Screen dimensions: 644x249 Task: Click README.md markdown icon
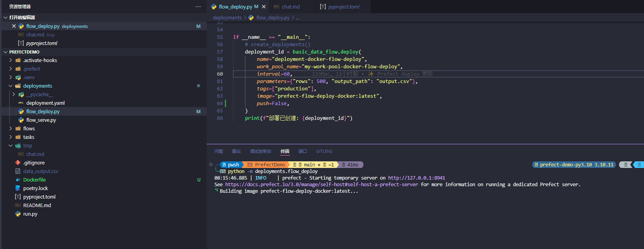(18, 205)
